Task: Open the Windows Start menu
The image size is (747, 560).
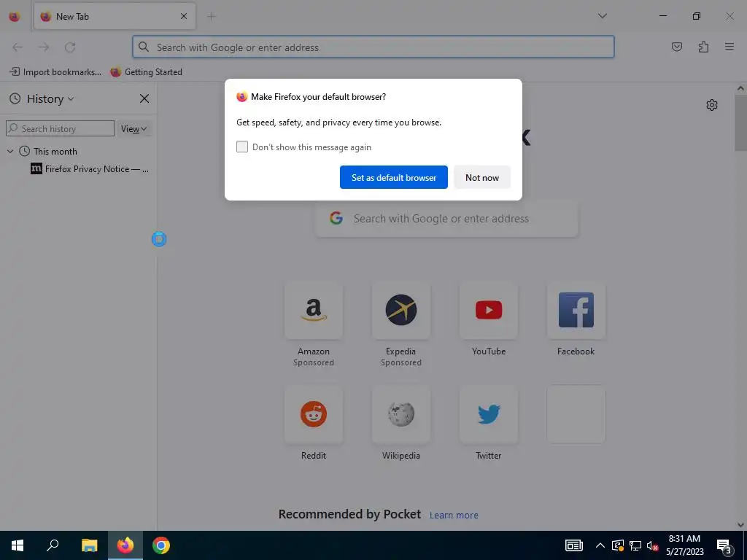Action: 18,545
